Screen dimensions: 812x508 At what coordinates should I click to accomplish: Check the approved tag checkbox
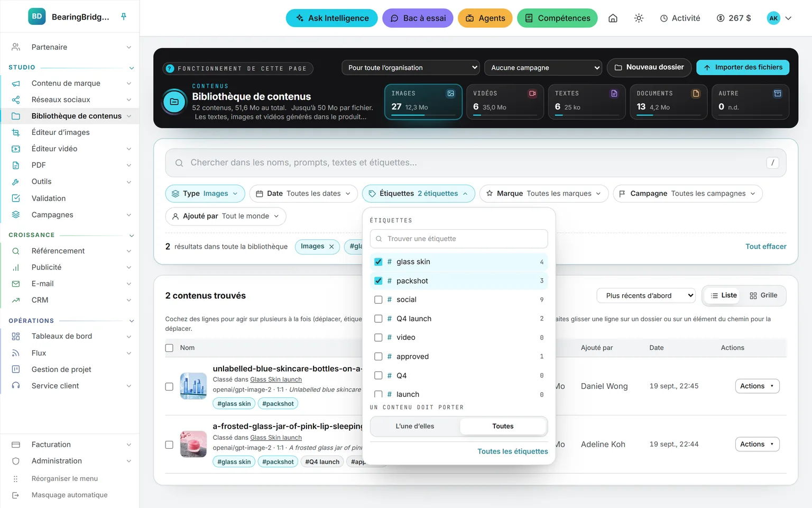(x=379, y=357)
